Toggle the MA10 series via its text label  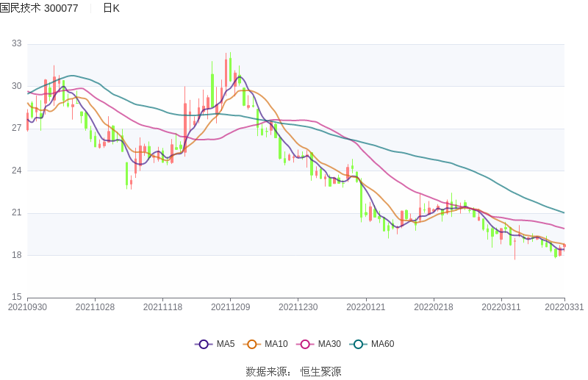(276, 344)
